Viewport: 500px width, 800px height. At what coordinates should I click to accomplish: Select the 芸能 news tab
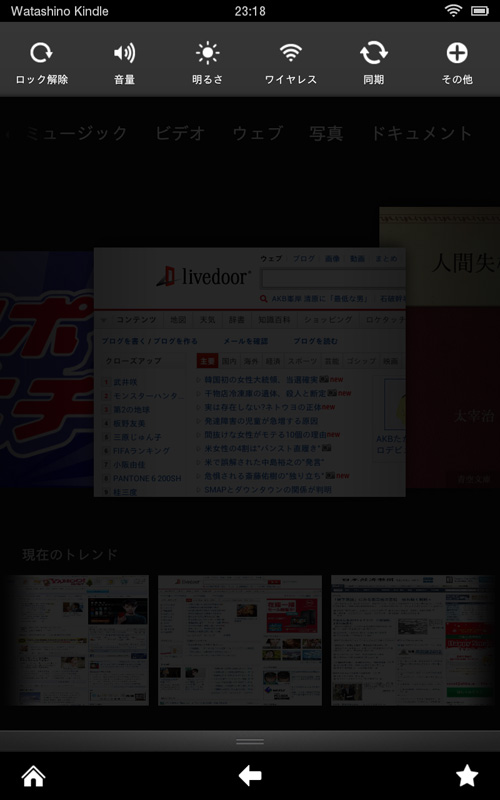click(x=332, y=361)
